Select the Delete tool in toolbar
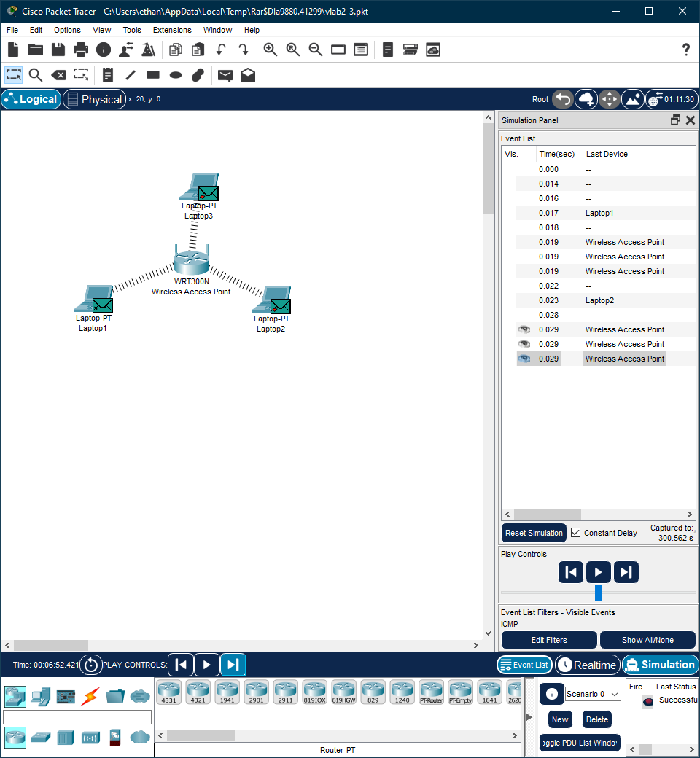Viewport: 700px width, 758px height. pyautogui.click(x=58, y=75)
